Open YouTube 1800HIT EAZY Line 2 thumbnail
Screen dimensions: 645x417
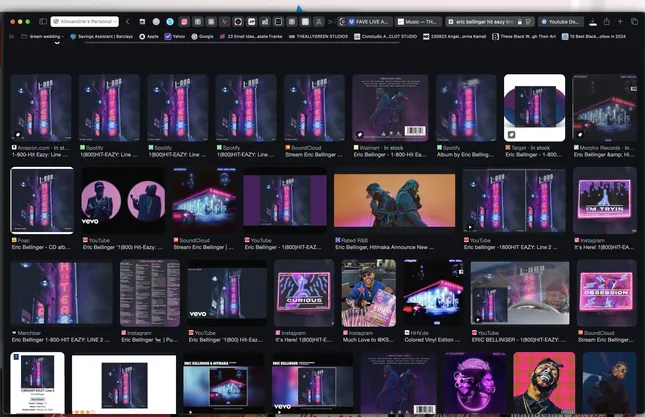(x=514, y=200)
